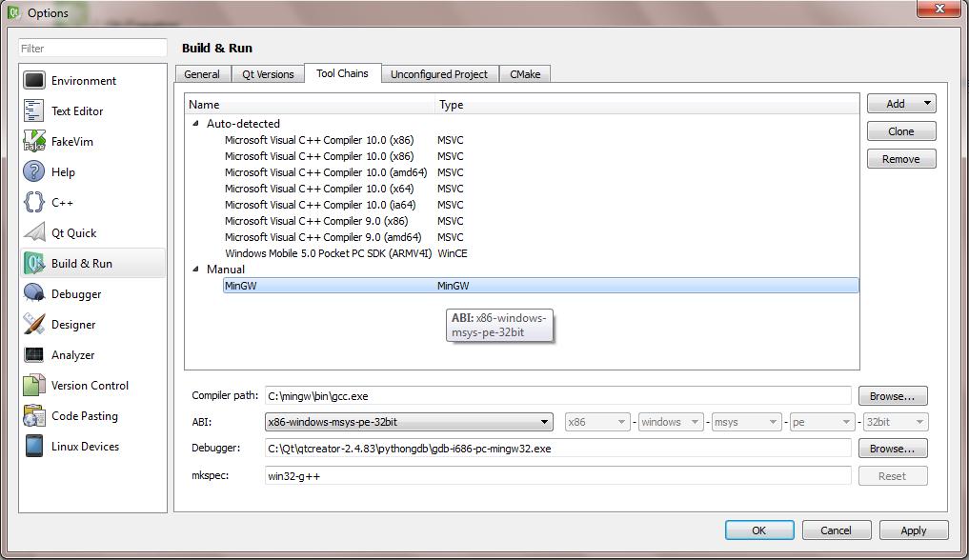Browse for the compiler path
Image resolution: width=969 pixels, height=560 pixels.
click(893, 396)
